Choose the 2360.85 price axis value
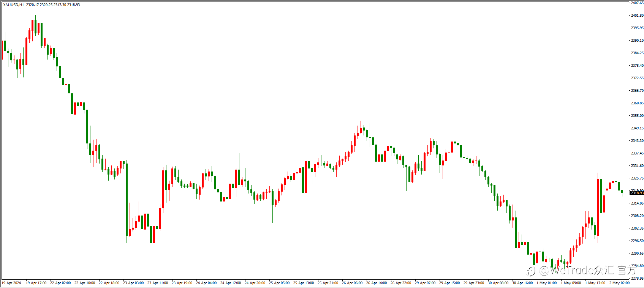 637,103
